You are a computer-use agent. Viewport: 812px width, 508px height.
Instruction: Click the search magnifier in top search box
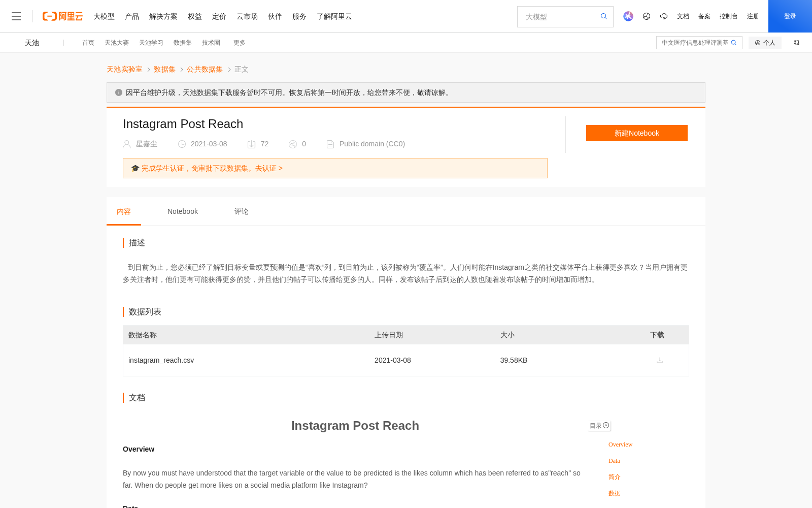point(604,16)
